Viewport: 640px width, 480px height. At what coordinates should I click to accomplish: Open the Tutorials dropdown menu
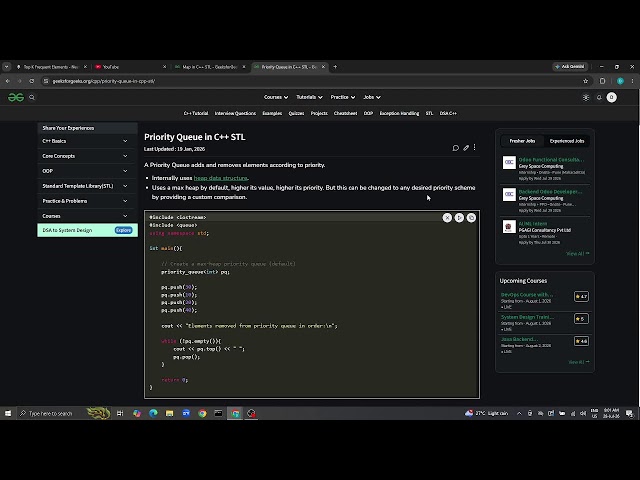[x=309, y=97]
